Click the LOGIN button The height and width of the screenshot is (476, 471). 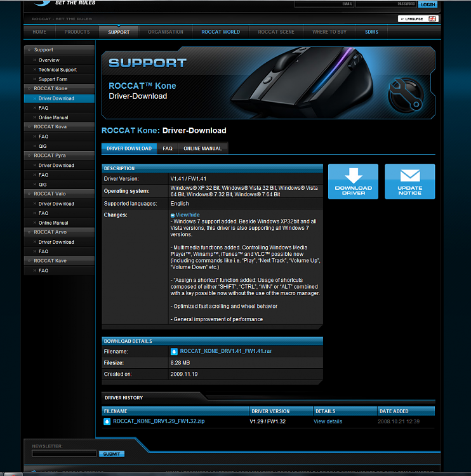coord(428,4)
